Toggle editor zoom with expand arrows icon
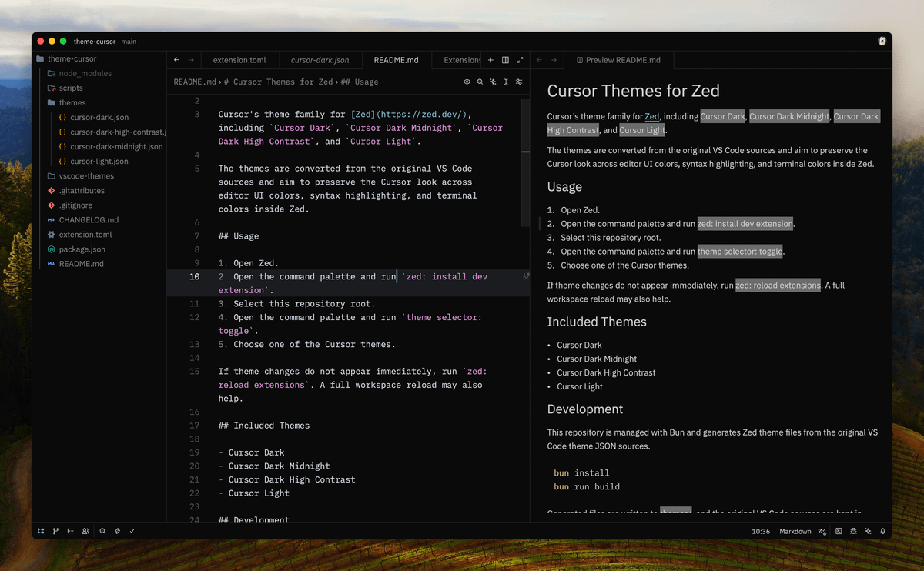This screenshot has width=924, height=571. pos(520,60)
